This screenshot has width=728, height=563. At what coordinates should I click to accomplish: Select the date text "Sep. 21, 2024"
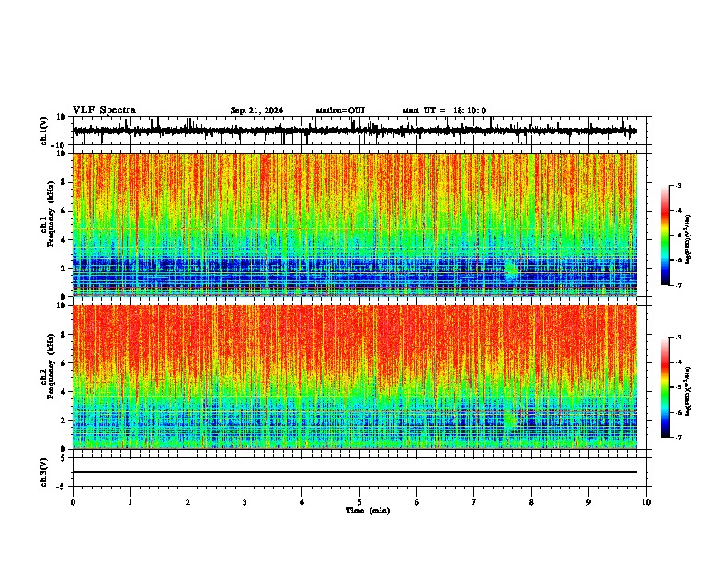(x=256, y=110)
